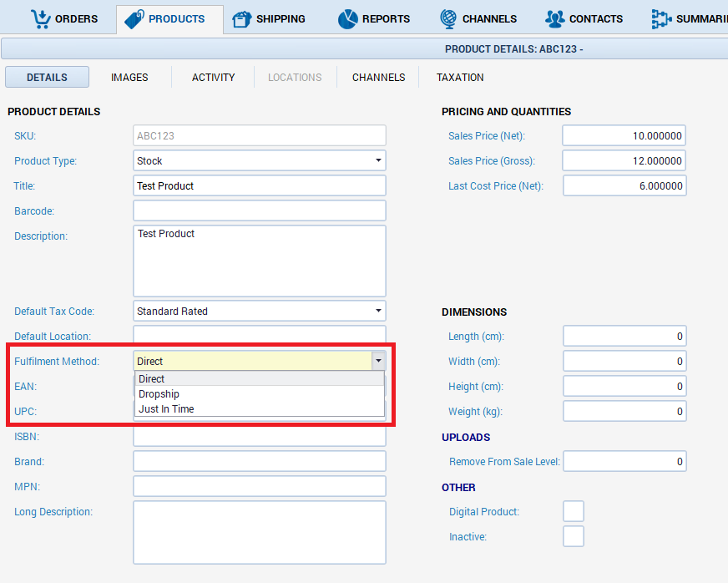Open the Orders section
728x583 pixels.
[x=64, y=19]
